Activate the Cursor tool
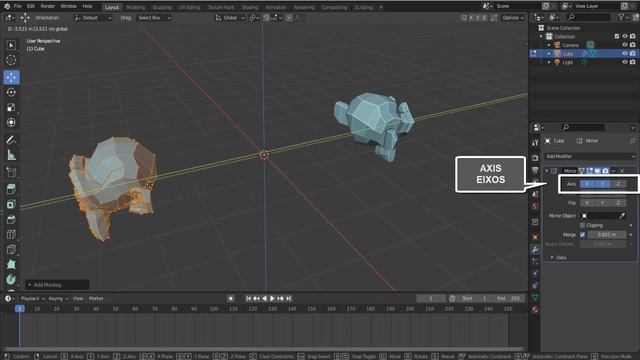Viewport: 640px width, 360px height. click(11, 60)
